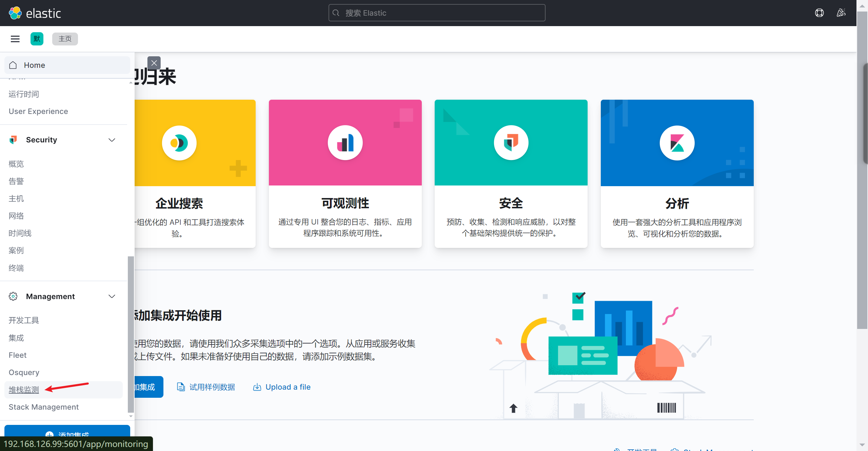Open the help menu icon
This screenshot has width=868, height=451.
tap(819, 13)
